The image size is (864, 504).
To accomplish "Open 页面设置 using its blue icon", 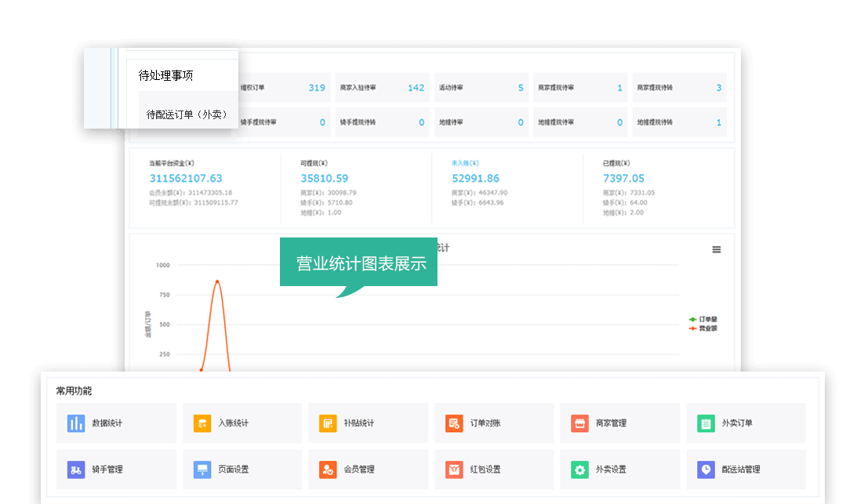I will click(x=202, y=470).
